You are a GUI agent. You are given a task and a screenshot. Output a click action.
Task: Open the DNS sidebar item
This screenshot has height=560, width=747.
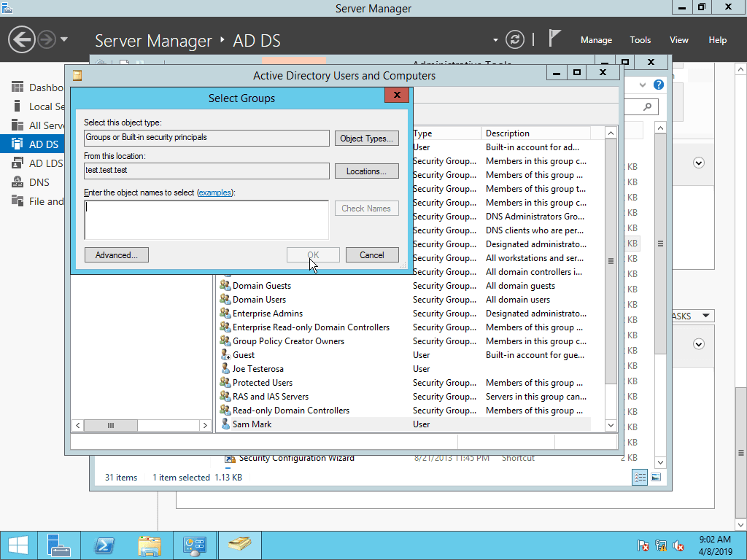pyautogui.click(x=32, y=182)
